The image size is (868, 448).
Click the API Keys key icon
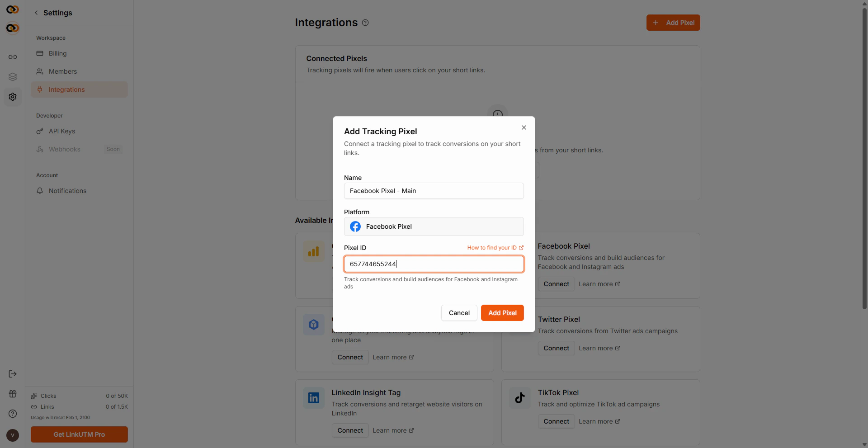[40, 131]
